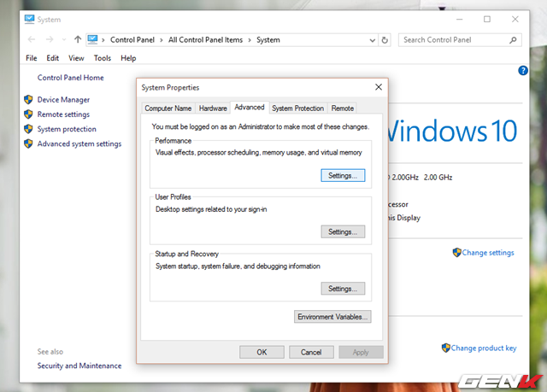The height and width of the screenshot is (392, 547).
Task: Click the Forward navigation arrow
Action: [x=50, y=39]
